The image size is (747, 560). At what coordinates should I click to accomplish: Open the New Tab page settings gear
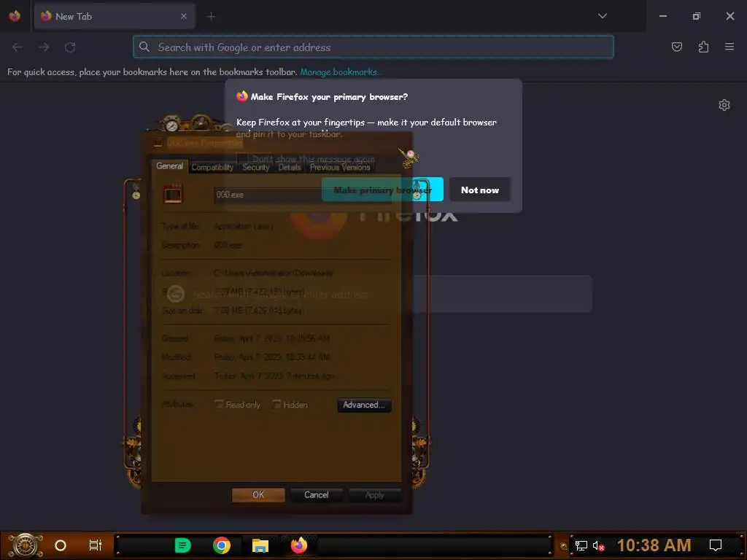pos(724,105)
